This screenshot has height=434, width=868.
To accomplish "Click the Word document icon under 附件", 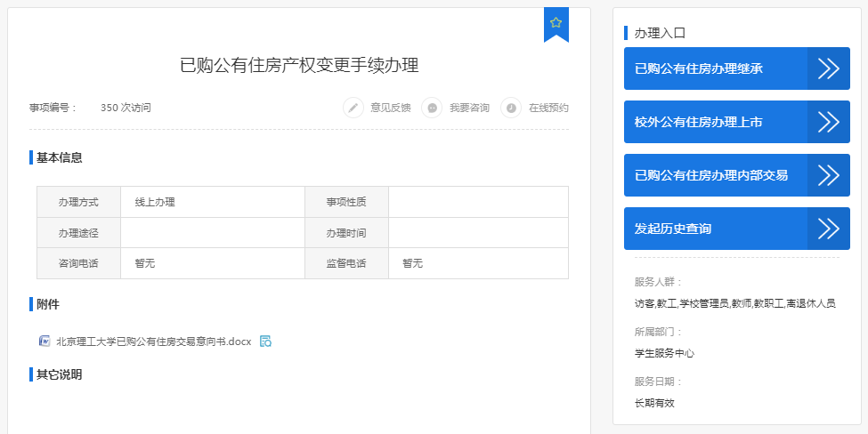I will click(x=45, y=341).
